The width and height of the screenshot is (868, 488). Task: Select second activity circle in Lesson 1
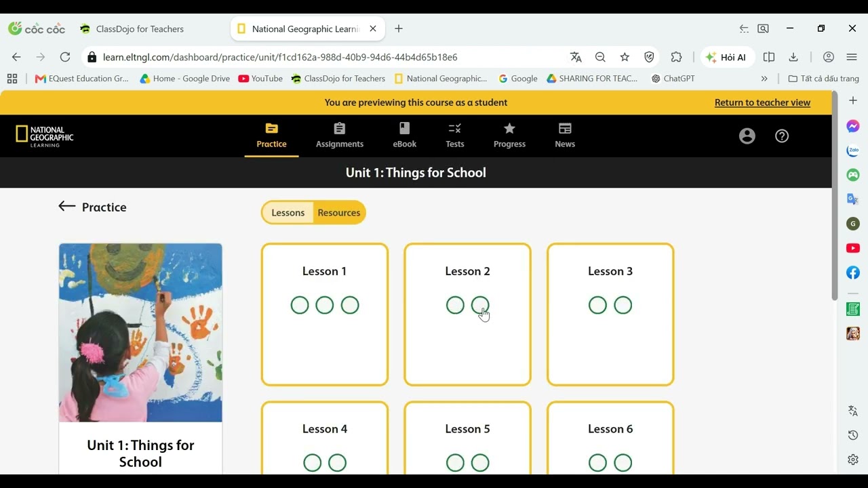coord(325,305)
